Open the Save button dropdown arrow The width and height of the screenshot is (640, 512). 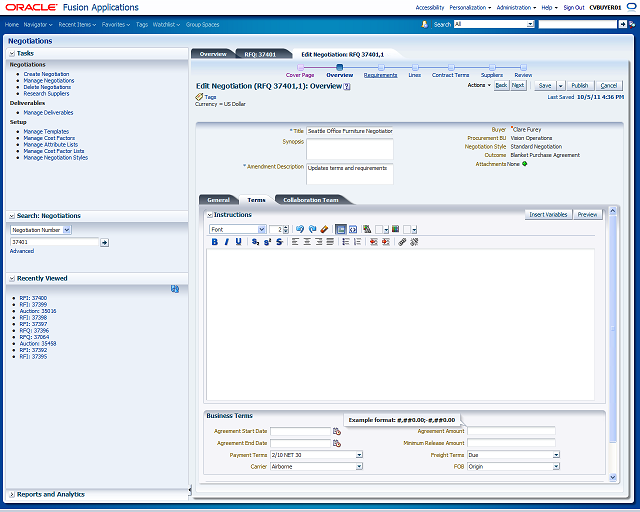tap(560, 86)
